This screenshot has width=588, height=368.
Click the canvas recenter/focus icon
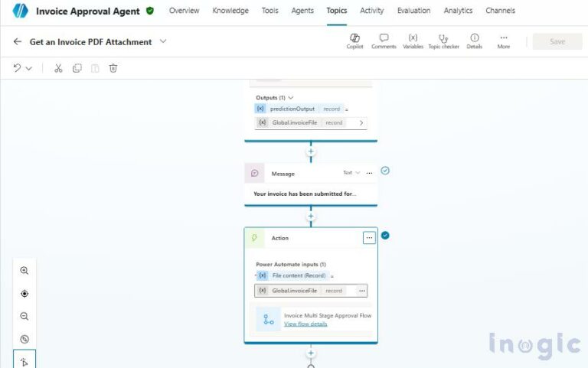click(x=24, y=294)
